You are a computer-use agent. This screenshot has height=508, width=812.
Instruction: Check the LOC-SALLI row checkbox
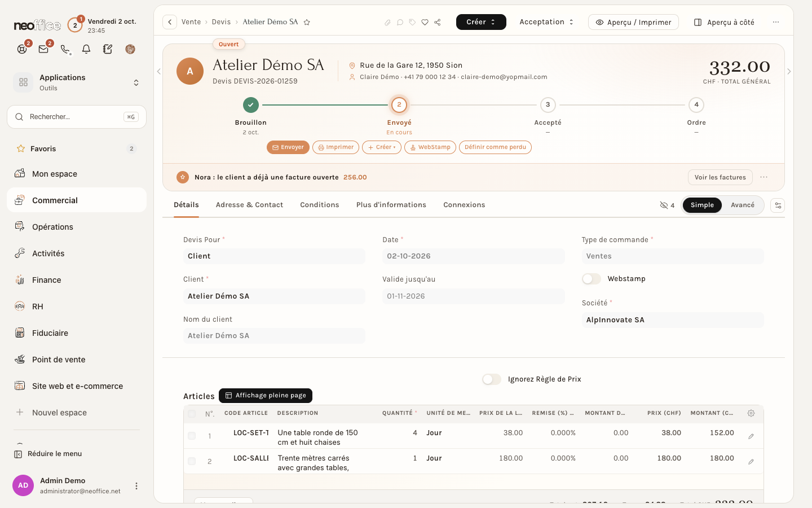pyautogui.click(x=192, y=461)
